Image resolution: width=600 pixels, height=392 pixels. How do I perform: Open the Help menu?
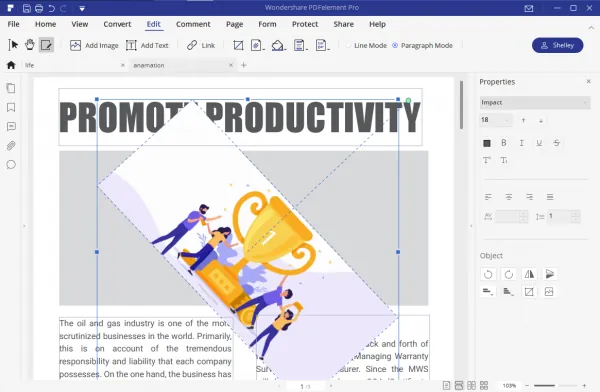[377, 24]
